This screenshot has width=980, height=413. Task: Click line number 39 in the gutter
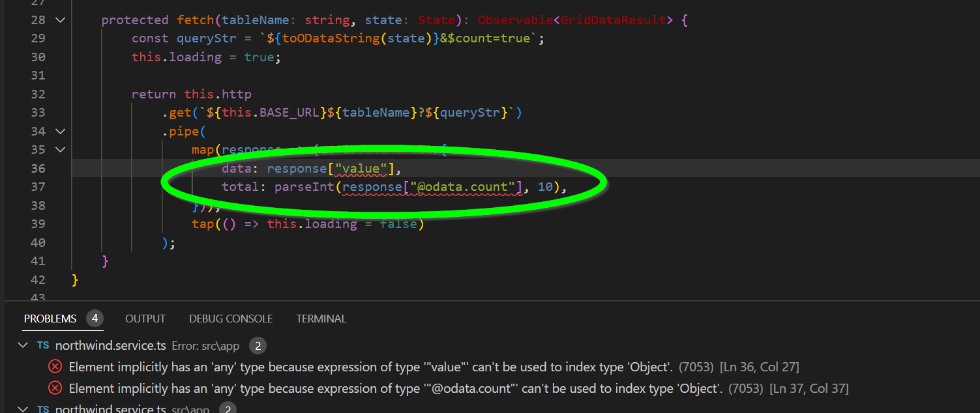pyautogui.click(x=38, y=224)
